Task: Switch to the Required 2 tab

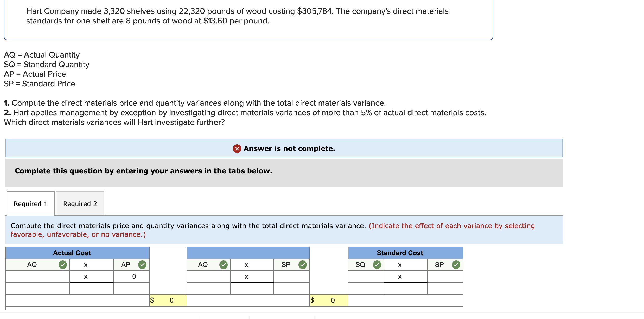Action: pos(80,204)
